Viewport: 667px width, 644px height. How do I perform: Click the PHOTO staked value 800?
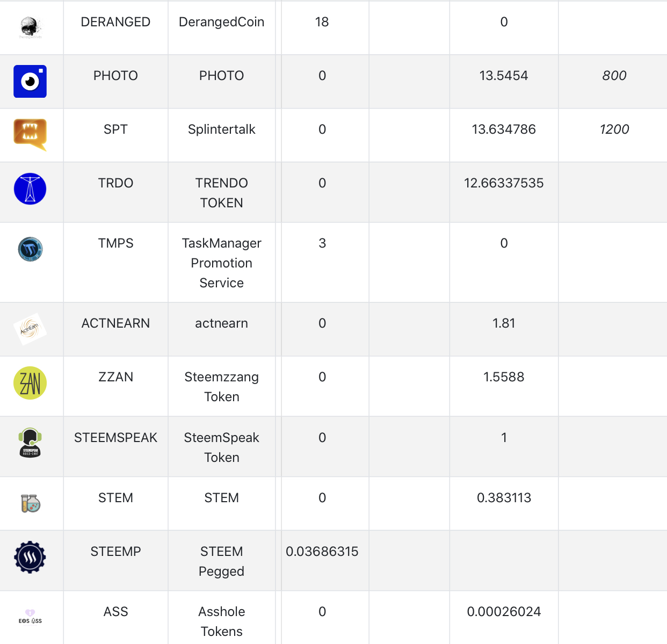pos(614,76)
